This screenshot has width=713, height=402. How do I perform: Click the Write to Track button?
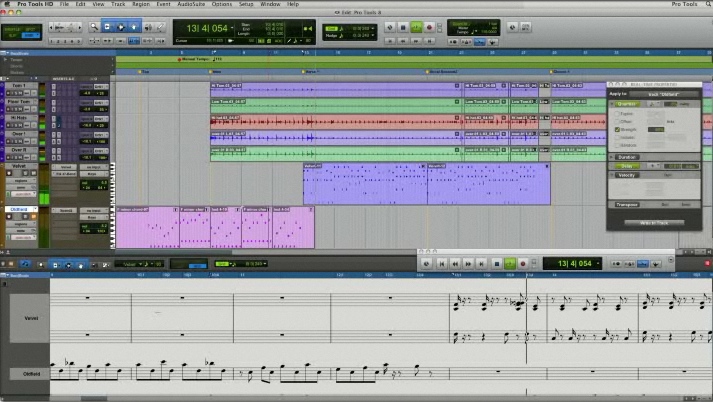tap(654, 222)
